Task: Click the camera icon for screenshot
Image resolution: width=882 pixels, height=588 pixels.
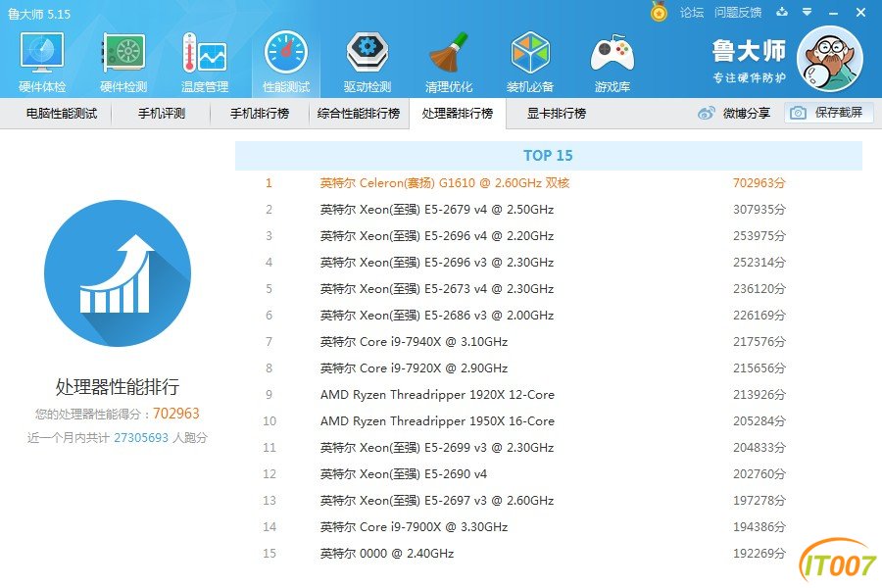Action: [x=798, y=113]
